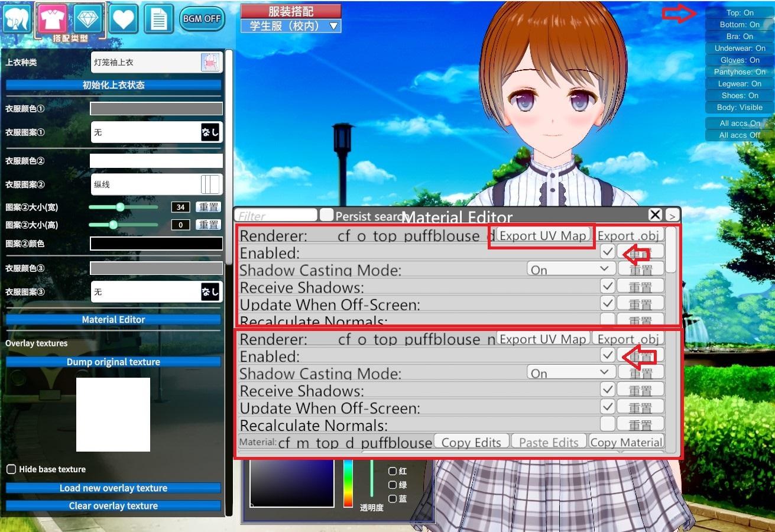775x532 pixels.
Task: Click the Material Editor expand arrow button
Action: 673,215
